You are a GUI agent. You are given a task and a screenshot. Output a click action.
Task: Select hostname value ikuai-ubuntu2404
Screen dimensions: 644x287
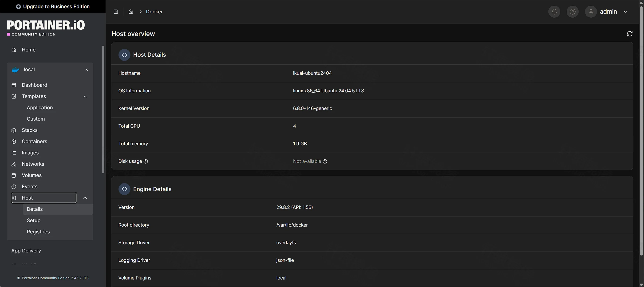tap(312, 73)
